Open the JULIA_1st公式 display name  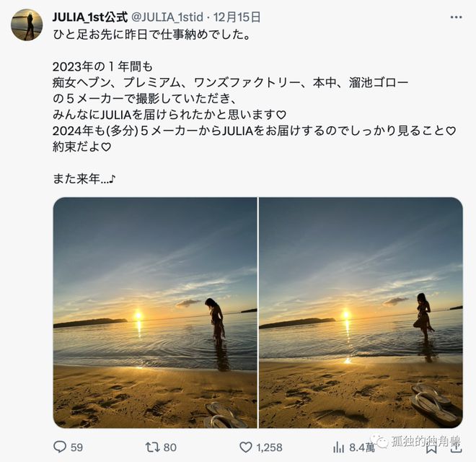(x=90, y=17)
